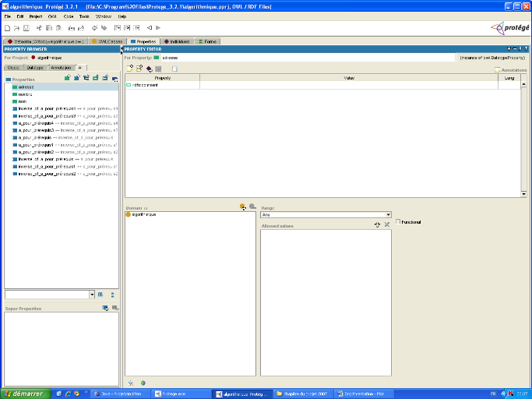The image size is (532, 399).
Task: Switch to the Individuals tab
Action: coord(176,41)
